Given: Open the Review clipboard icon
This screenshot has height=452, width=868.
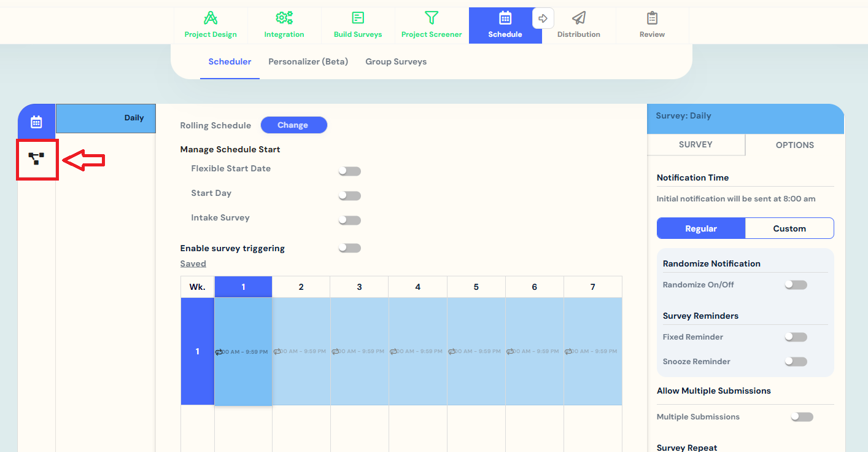Looking at the screenshot, I should (652, 18).
